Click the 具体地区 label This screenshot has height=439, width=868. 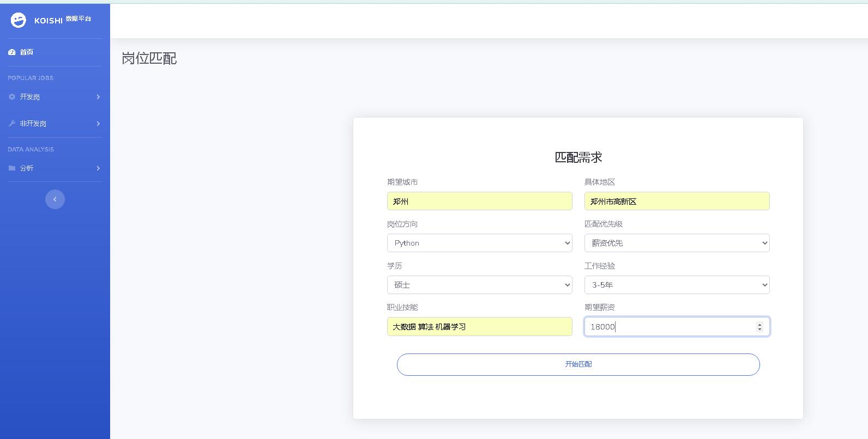point(600,182)
